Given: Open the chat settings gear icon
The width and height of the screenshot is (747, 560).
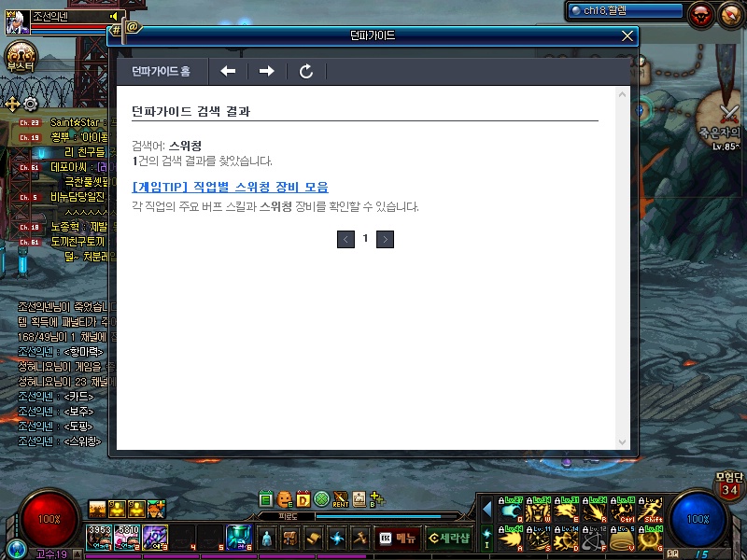Looking at the screenshot, I should pyautogui.click(x=30, y=104).
